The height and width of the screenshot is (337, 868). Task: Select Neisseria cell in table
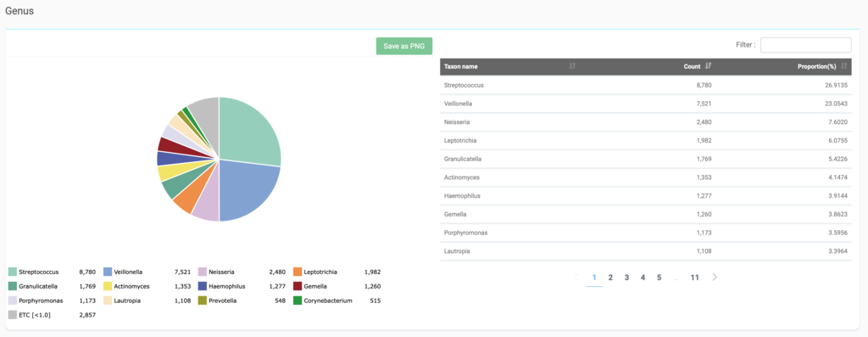click(457, 122)
